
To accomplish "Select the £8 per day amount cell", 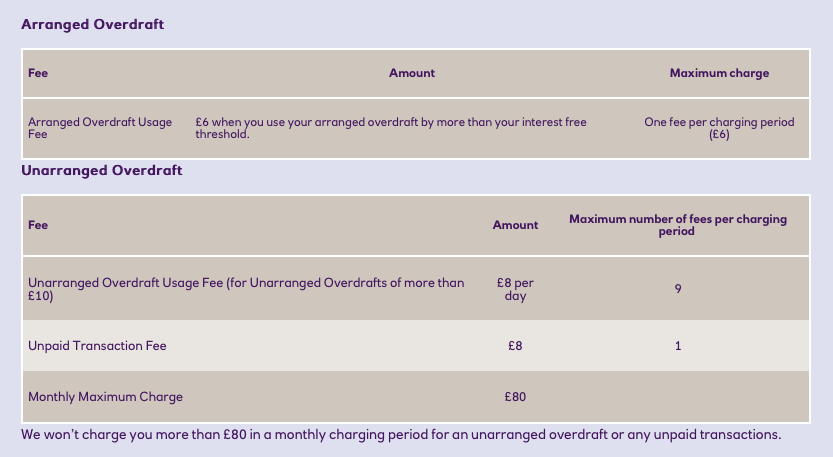I will 515,289.
